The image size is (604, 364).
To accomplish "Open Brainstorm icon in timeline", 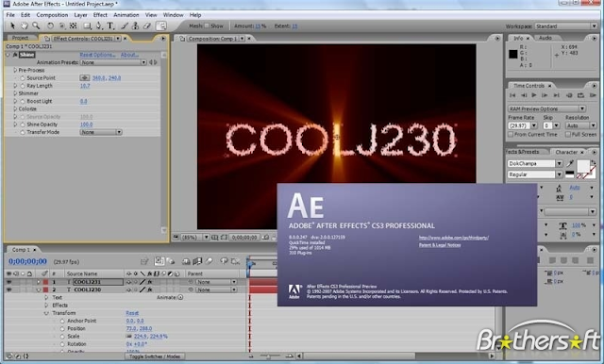I will tap(224, 261).
